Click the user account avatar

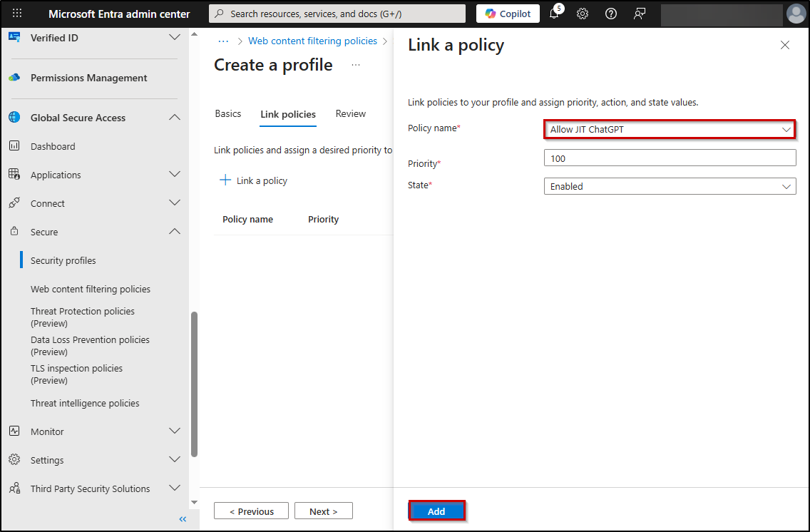tap(796, 14)
